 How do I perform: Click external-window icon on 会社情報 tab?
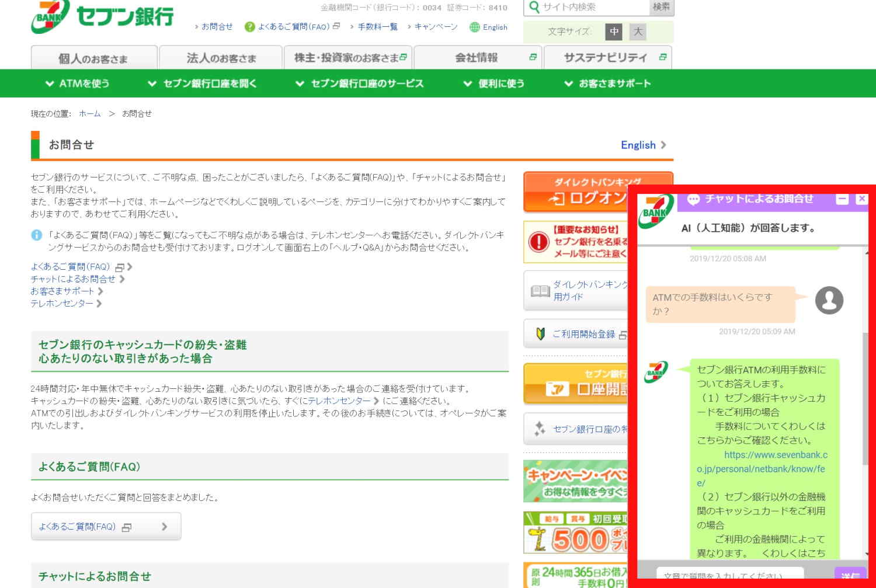point(533,57)
